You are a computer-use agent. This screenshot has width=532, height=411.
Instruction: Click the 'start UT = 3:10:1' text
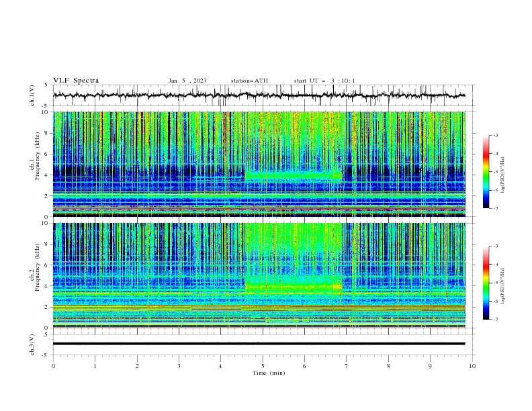[324, 81]
